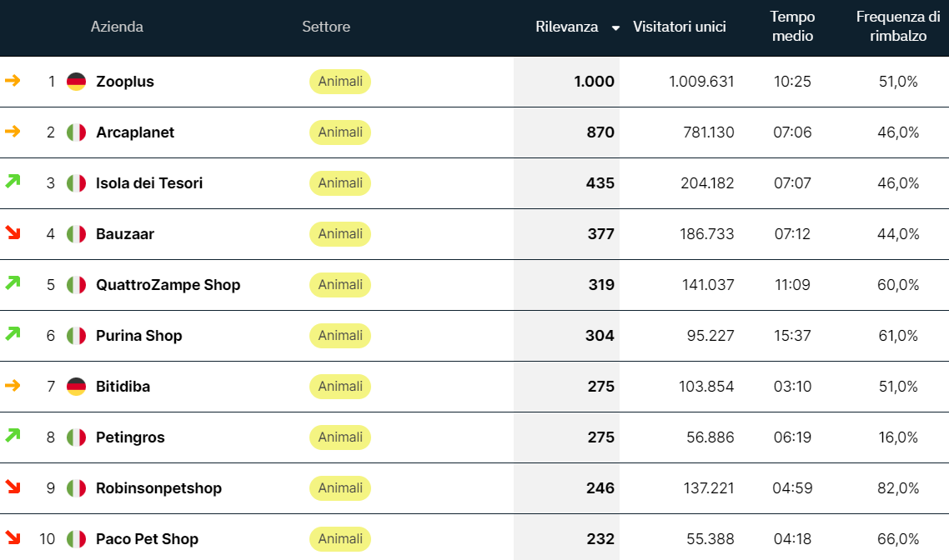Image resolution: width=949 pixels, height=560 pixels.
Task: Click the green up-trend arrow for Petingros
Action: pos(13,435)
